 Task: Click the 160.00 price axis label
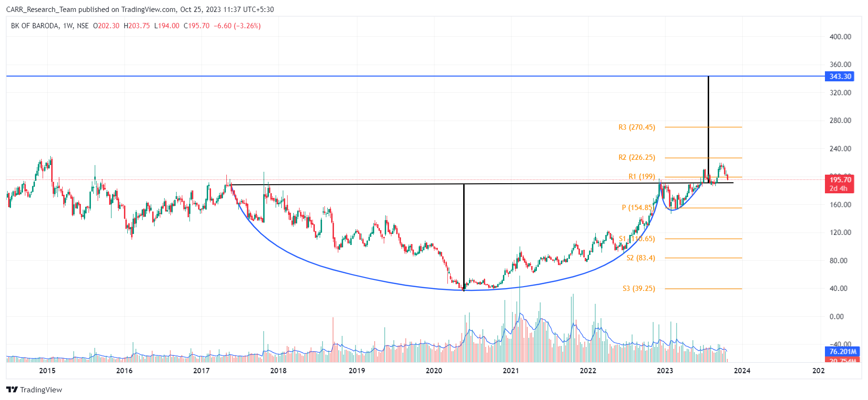[840, 205]
